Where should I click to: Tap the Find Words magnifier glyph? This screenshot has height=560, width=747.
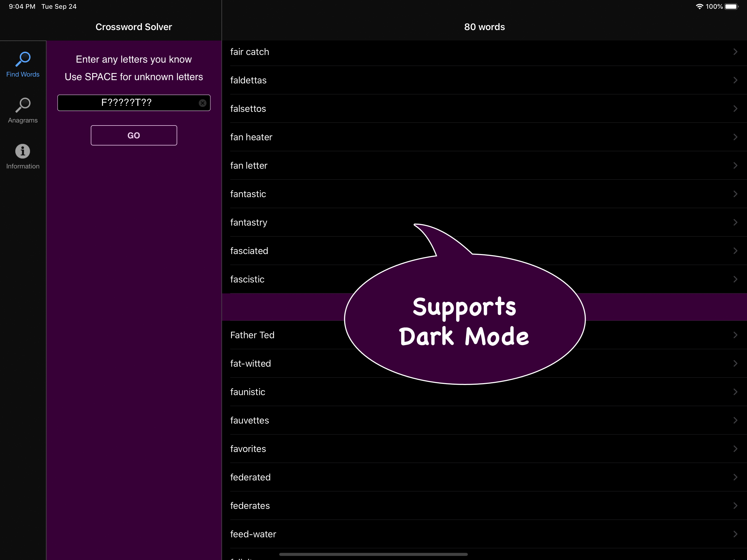(22, 58)
